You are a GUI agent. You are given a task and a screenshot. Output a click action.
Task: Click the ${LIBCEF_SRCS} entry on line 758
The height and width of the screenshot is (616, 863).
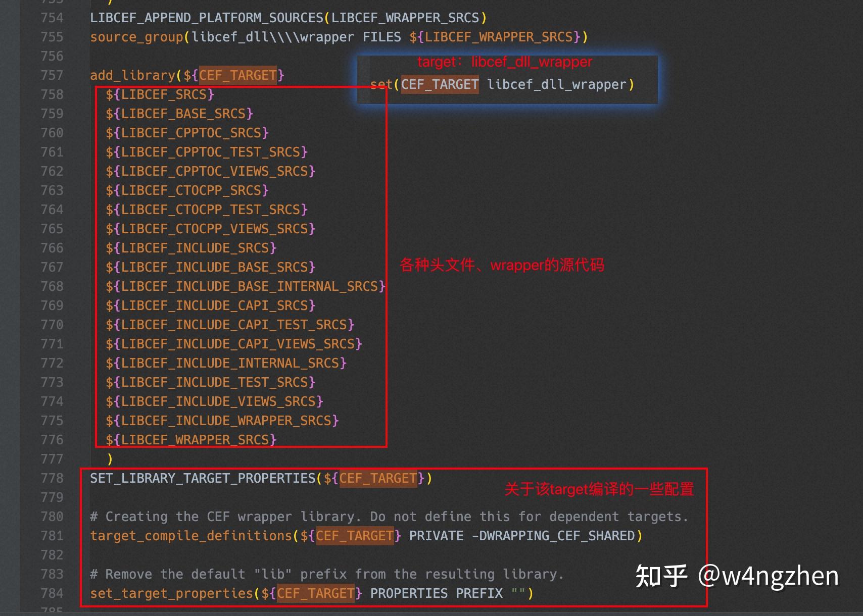(x=160, y=94)
